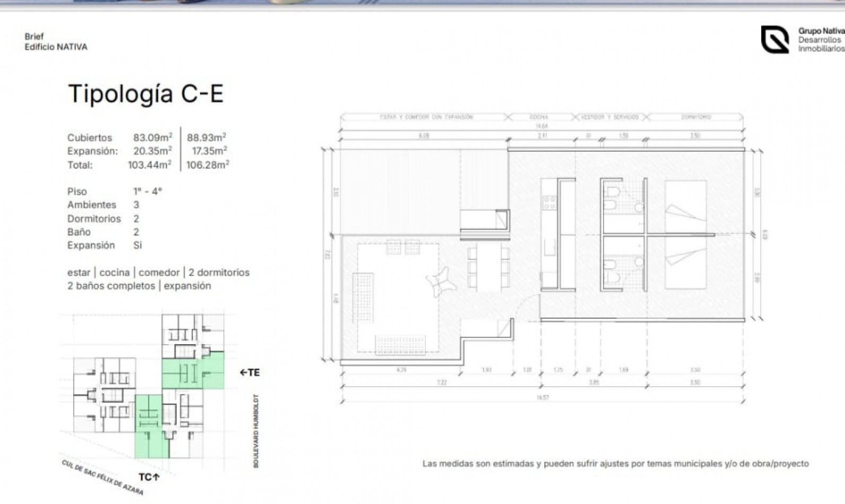Select the total value 106.28m²
The width and height of the screenshot is (845, 504).
click(207, 164)
